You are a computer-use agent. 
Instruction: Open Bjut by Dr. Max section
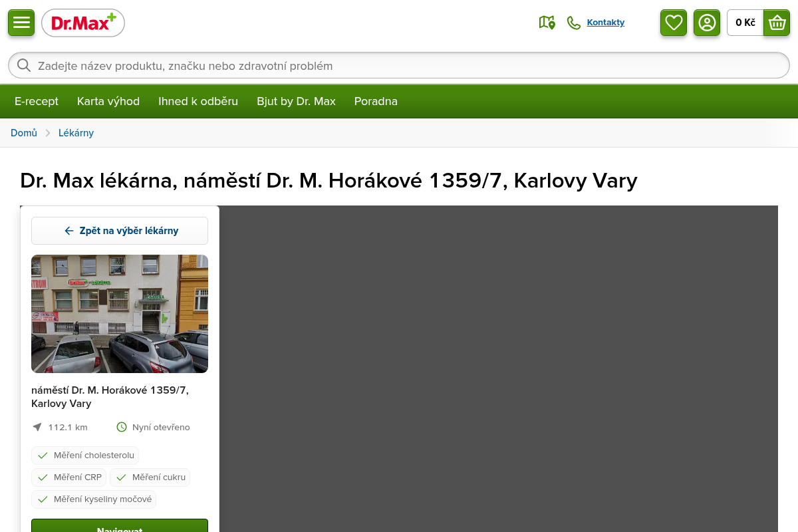tap(297, 101)
